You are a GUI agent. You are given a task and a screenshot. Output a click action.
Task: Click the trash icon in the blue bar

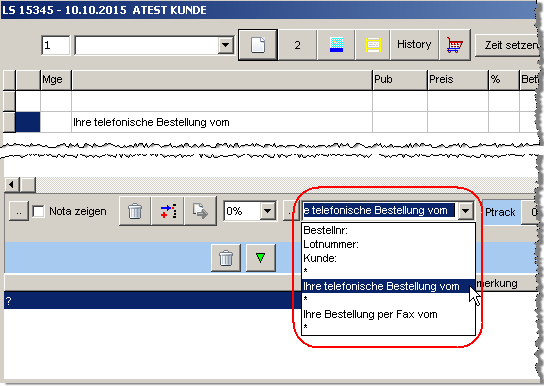click(226, 258)
